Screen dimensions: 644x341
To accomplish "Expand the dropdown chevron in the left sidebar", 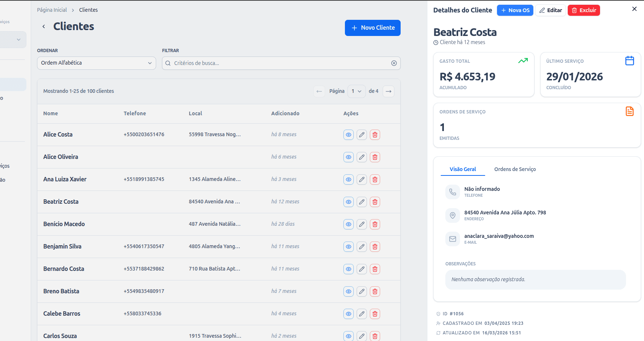I will click(18, 39).
